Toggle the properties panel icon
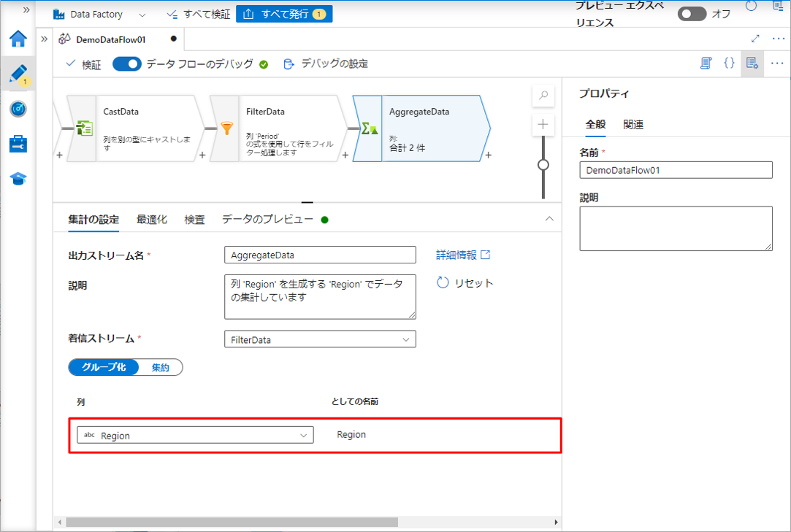The image size is (791, 532). (752, 63)
